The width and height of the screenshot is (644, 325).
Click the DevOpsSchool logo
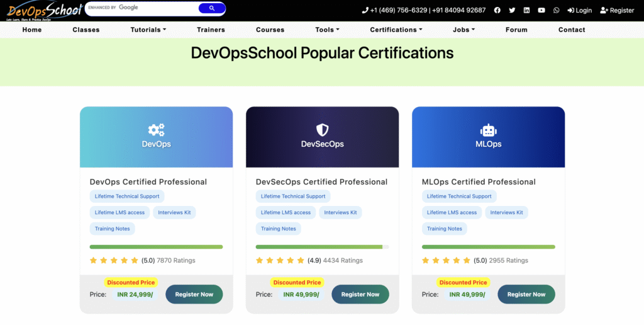(x=44, y=11)
